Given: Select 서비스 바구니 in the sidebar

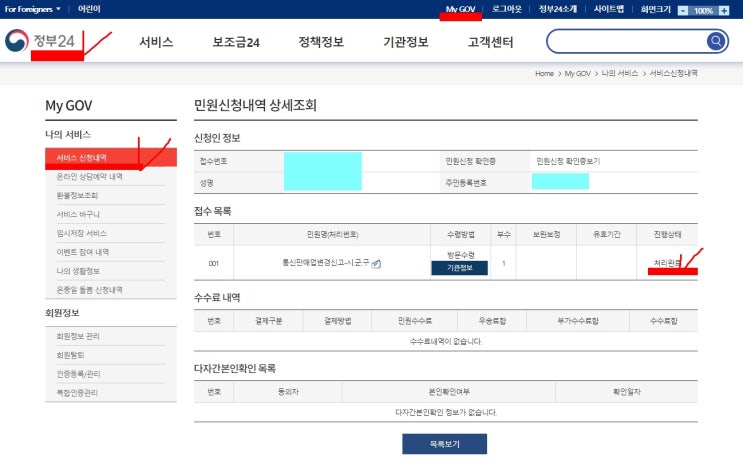Looking at the screenshot, I should click(x=78, y=215).
